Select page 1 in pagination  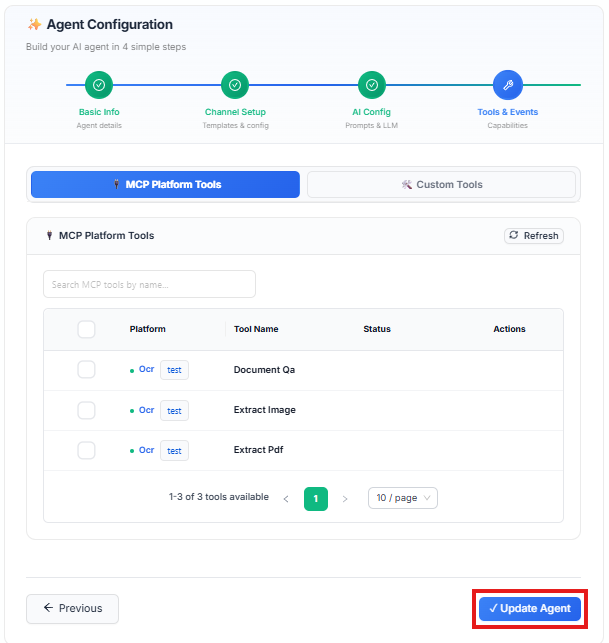click(x=315, y=499)
